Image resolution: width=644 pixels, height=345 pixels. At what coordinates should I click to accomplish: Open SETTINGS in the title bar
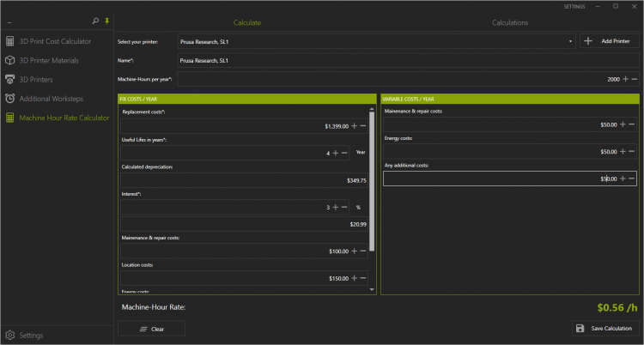click(574, 7)
